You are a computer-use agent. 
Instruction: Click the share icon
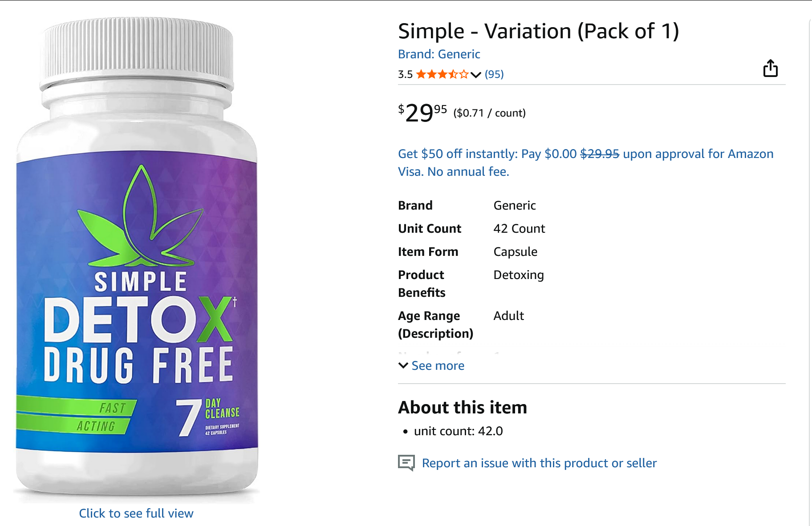tap(770, 69)
